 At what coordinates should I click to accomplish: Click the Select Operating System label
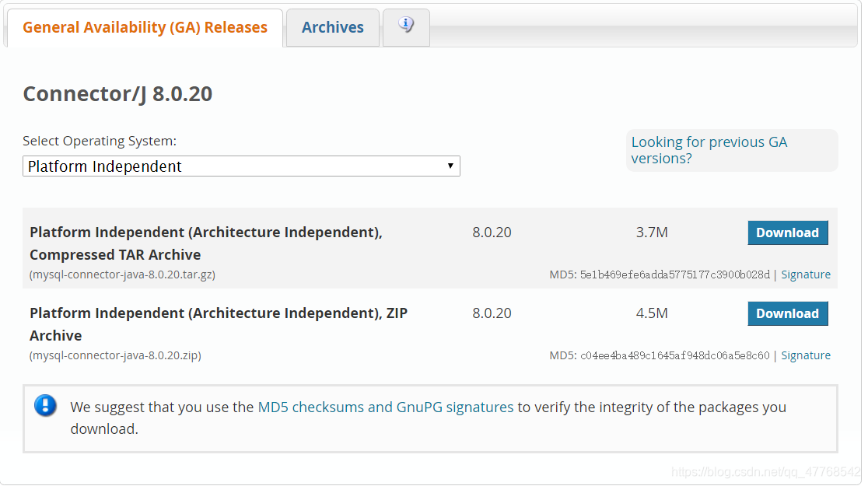pyautogui.click(x=100, y=142)
